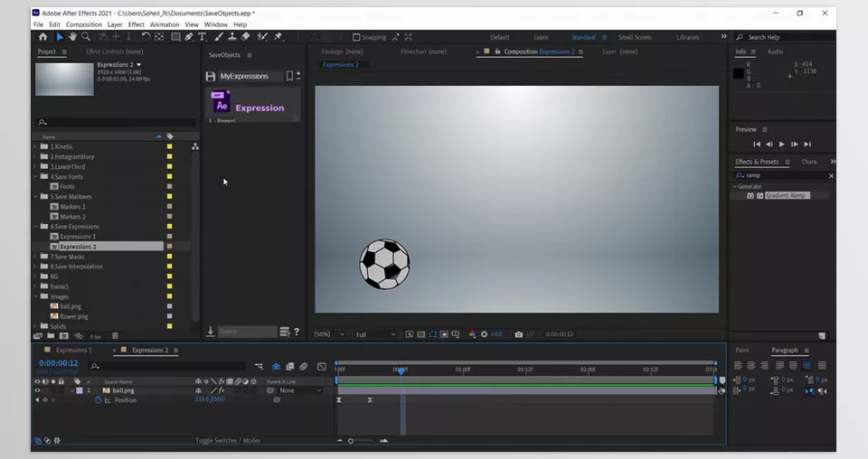Click the SaveObjects list sort icon
Screen dimensions: 868x459
[285, 332]
